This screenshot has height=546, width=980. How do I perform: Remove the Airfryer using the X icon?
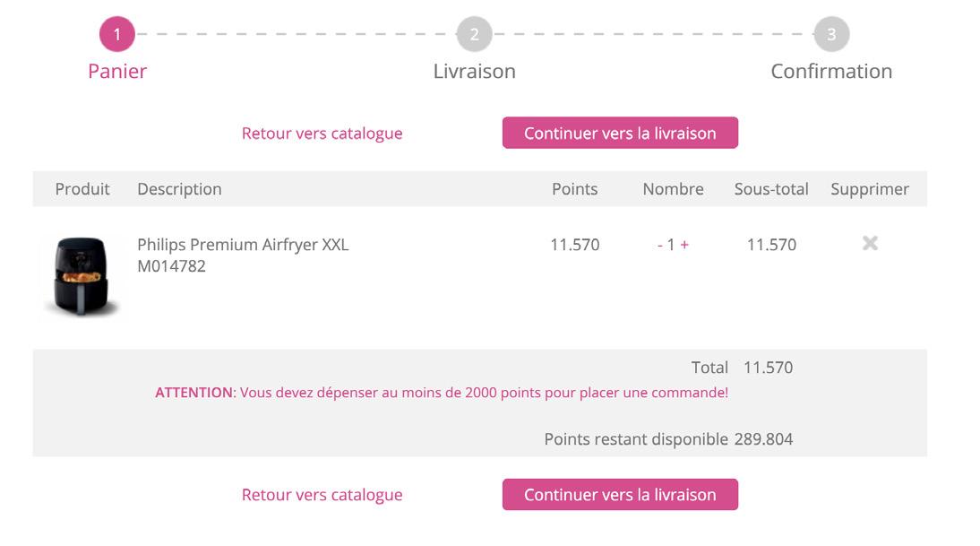click(870, 243)
